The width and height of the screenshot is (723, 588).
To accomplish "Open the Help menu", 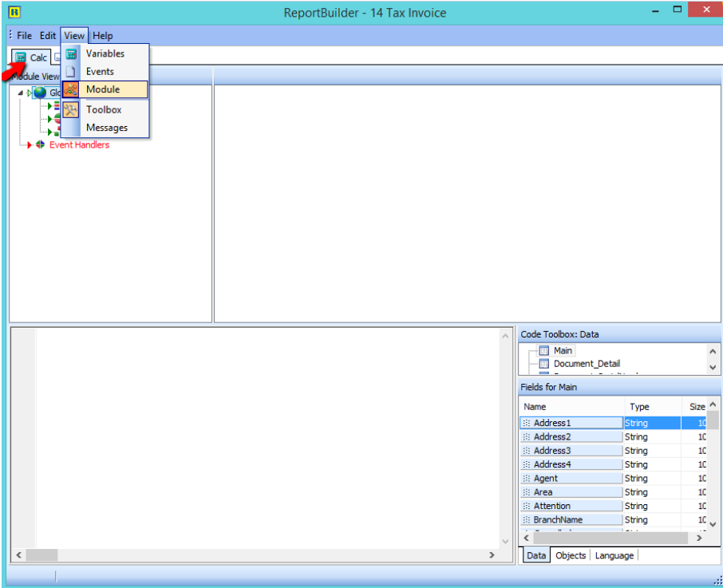I will click(x=102, y=36).
